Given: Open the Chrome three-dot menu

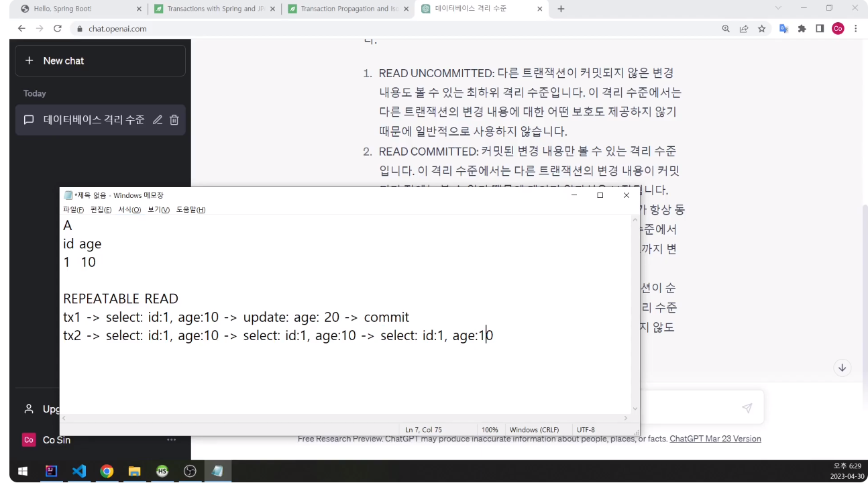Looking at the screenshot, I should click(x=856, y=29).
